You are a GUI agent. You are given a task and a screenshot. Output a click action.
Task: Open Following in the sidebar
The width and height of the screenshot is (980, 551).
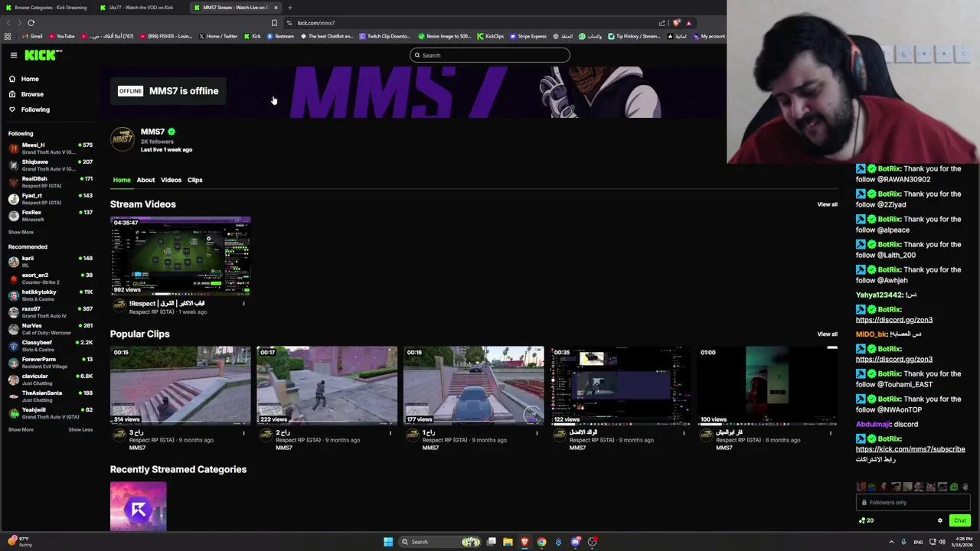[35, 109]
